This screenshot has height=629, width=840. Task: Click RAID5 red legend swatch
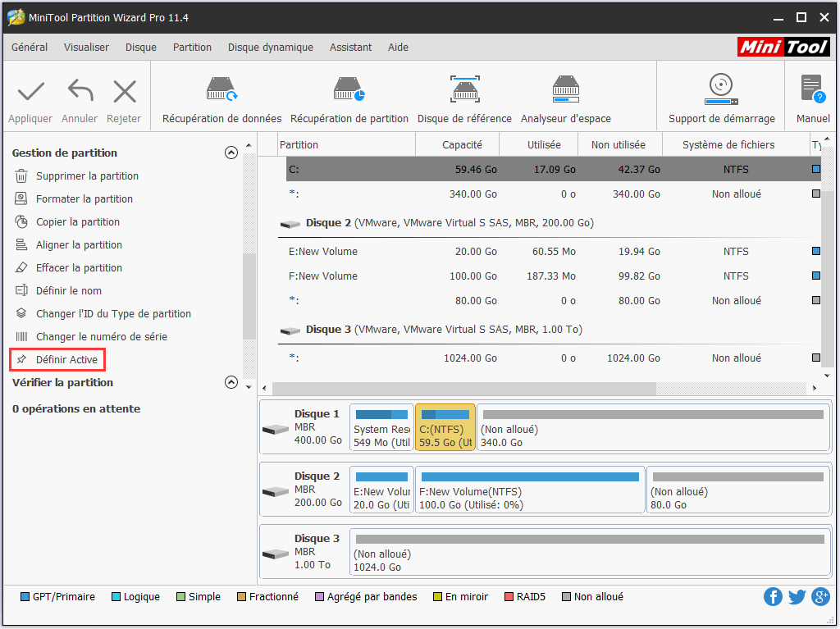click(509, 596)
